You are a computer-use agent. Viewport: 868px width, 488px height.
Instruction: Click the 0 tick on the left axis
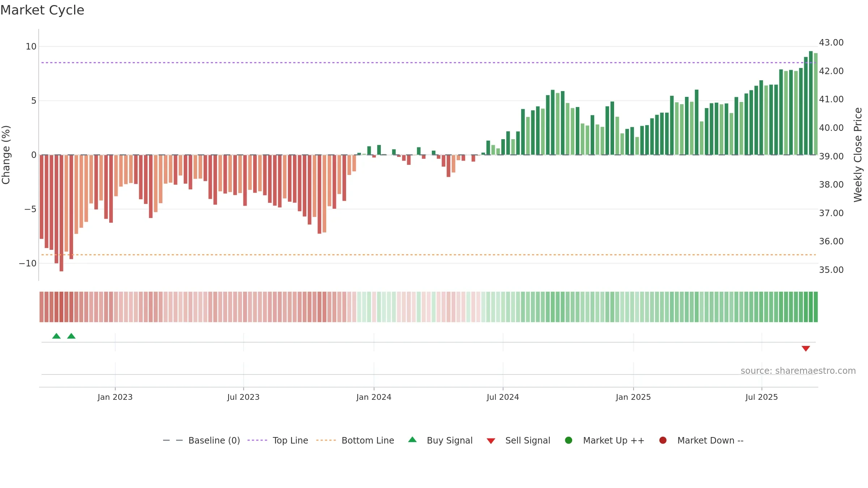point(34,155)
